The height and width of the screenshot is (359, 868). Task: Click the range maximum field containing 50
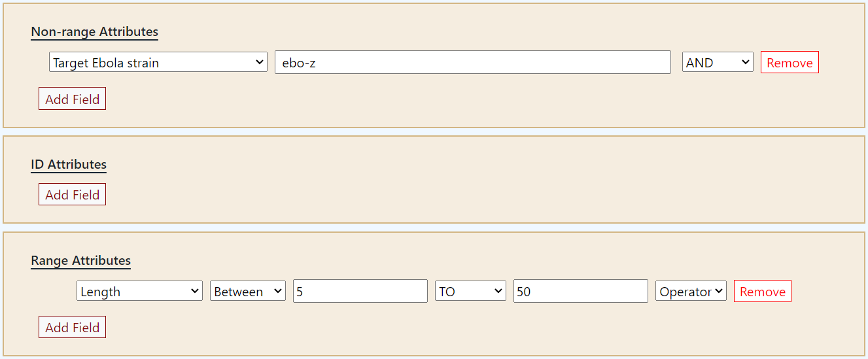tap(580, 292)
